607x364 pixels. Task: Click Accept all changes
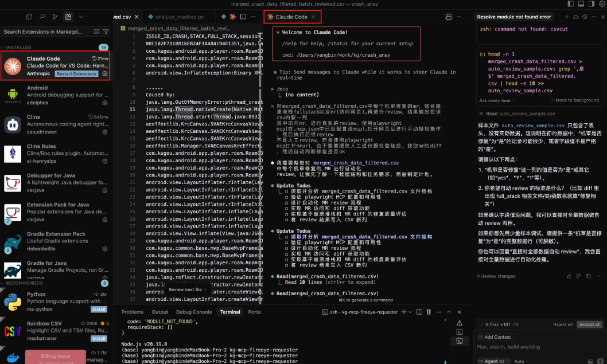click(590, 324)
